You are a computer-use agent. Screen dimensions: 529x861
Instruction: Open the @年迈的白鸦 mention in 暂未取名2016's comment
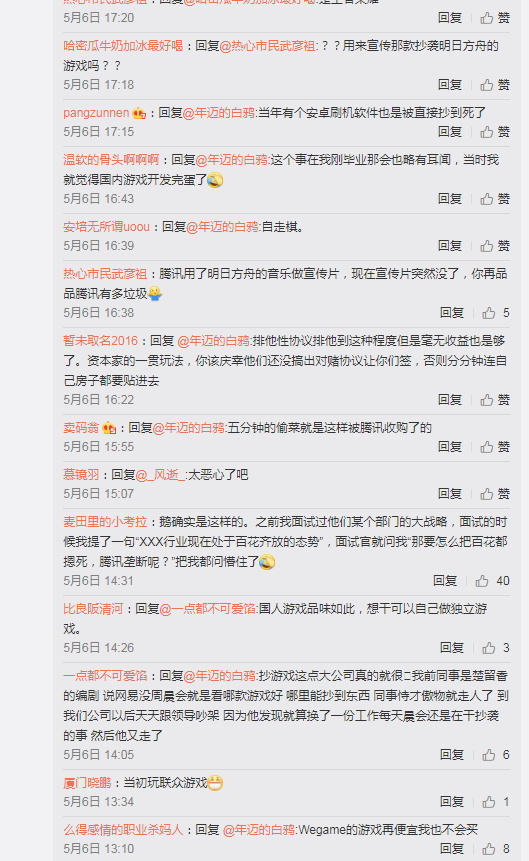[x=214, y=340]
